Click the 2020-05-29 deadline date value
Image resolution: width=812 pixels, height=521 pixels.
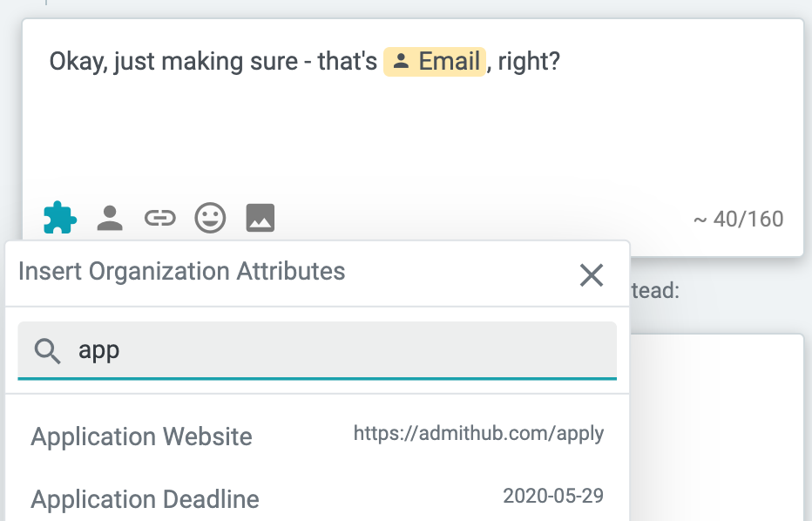pos(553,496)
